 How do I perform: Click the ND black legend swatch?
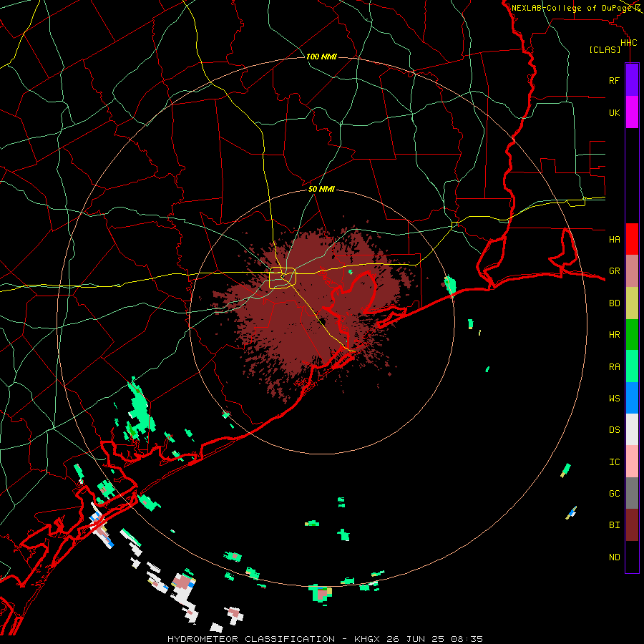[632, 557]
